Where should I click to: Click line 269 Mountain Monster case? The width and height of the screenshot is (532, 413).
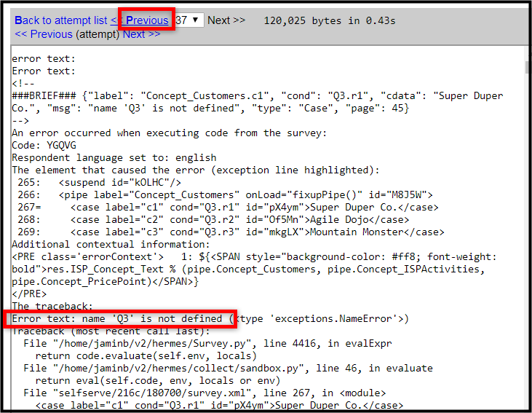pos(231,232)
